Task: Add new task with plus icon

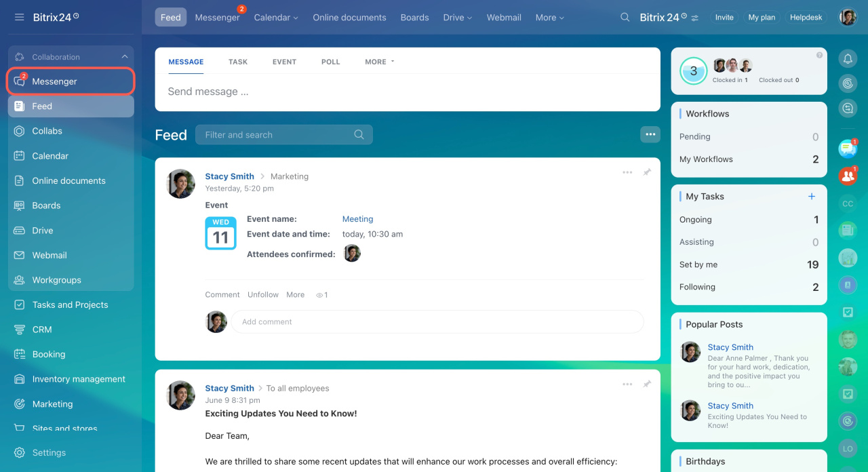Action: tap(812, 197)
